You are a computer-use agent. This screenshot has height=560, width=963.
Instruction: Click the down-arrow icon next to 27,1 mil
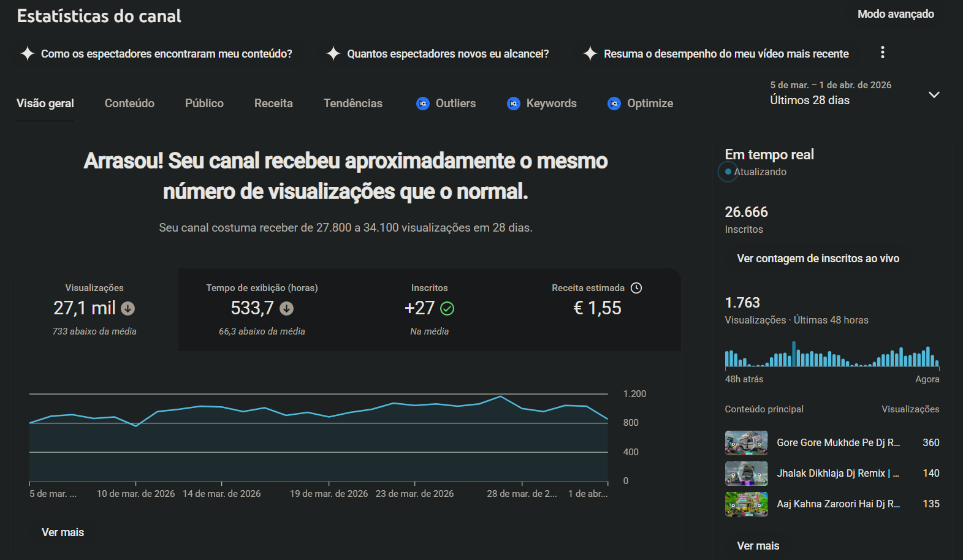click(128, 308)
